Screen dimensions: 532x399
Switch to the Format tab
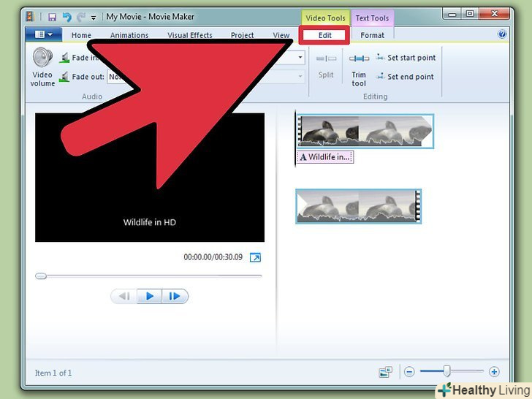tap(372, 35)
